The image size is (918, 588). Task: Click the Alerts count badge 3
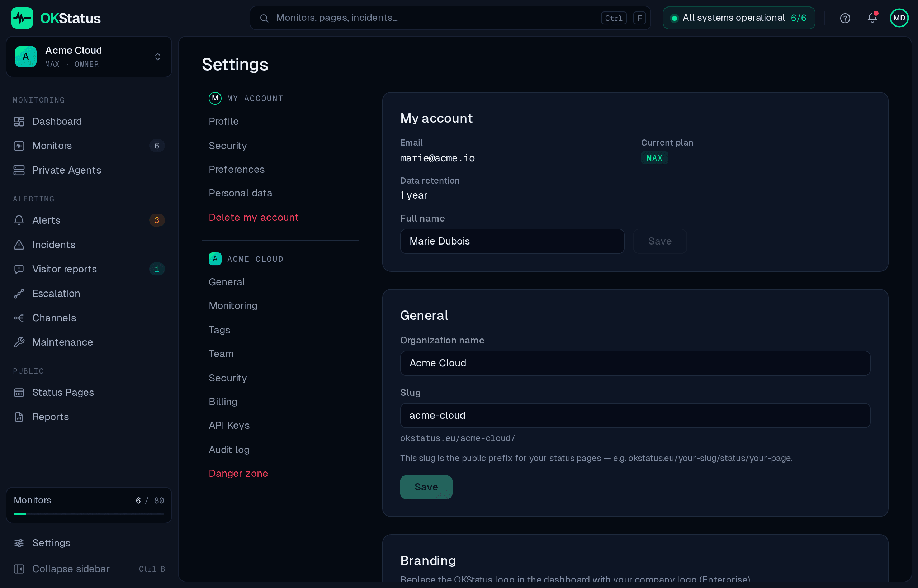coord(157,220)
